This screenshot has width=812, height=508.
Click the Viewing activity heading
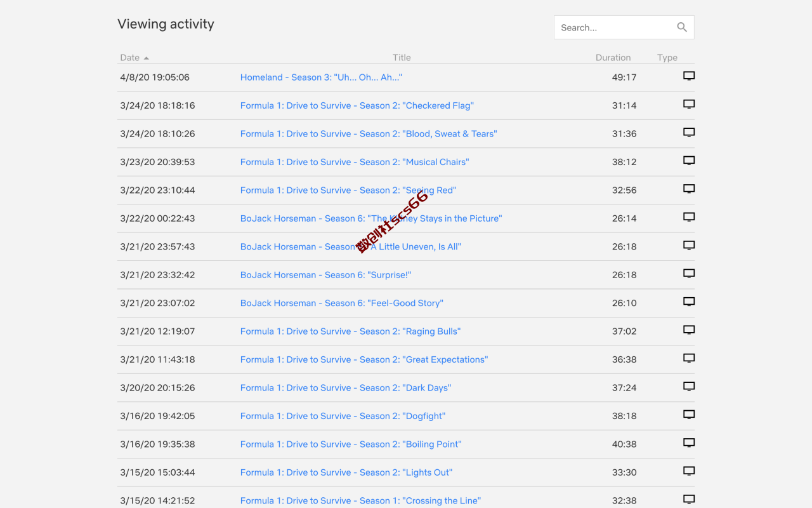tap(166, 24)
